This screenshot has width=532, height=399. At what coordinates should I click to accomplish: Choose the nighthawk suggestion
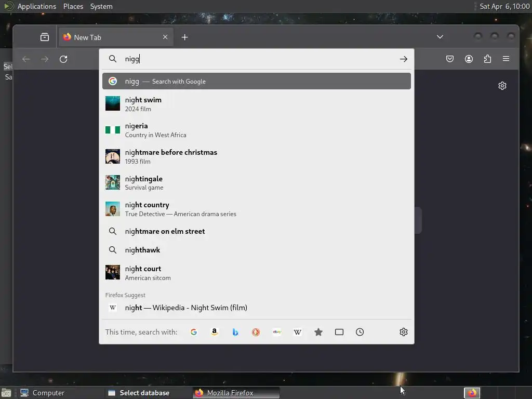pos(257,250)
